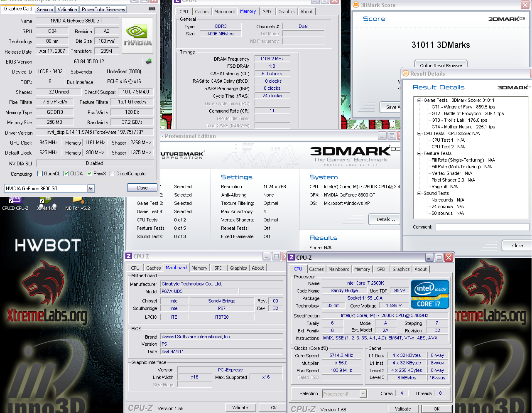Enable the DirectCompute checkbox
Screen dimensions: 532x413
112,174
